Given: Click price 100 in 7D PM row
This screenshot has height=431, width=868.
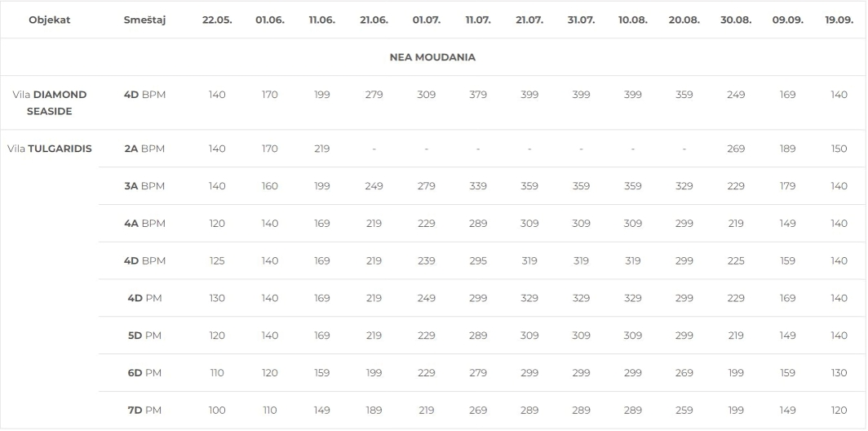Looking at the screenshot, I should [217, 410].
